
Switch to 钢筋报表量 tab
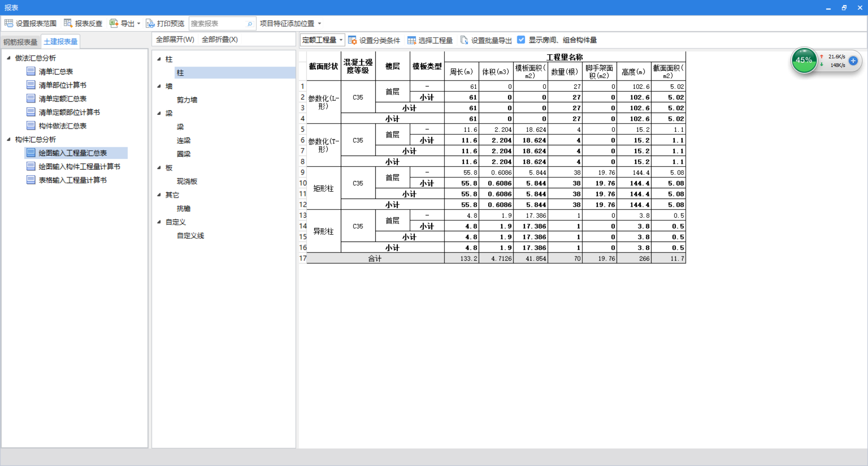click(x=20, y=42)
